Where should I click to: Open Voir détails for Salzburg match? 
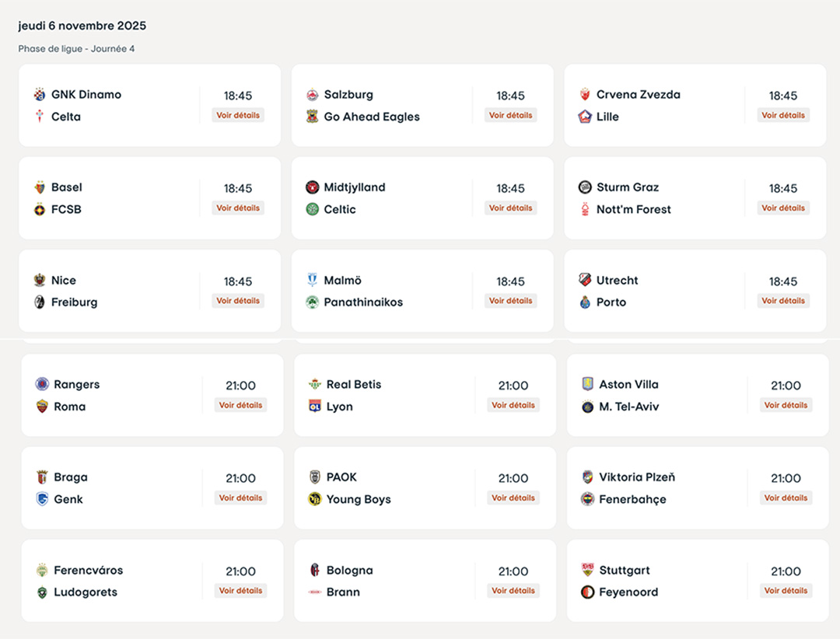click(511, 115)
